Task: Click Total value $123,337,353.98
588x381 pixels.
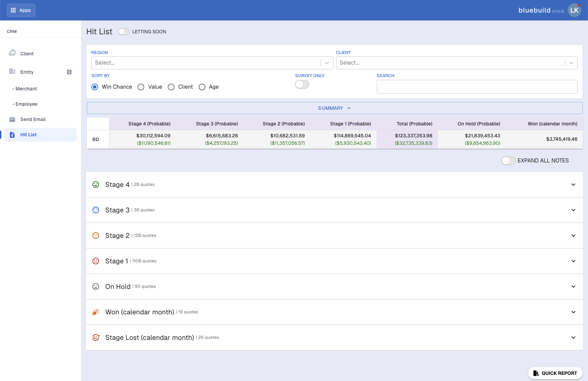Action: [414, 136]
